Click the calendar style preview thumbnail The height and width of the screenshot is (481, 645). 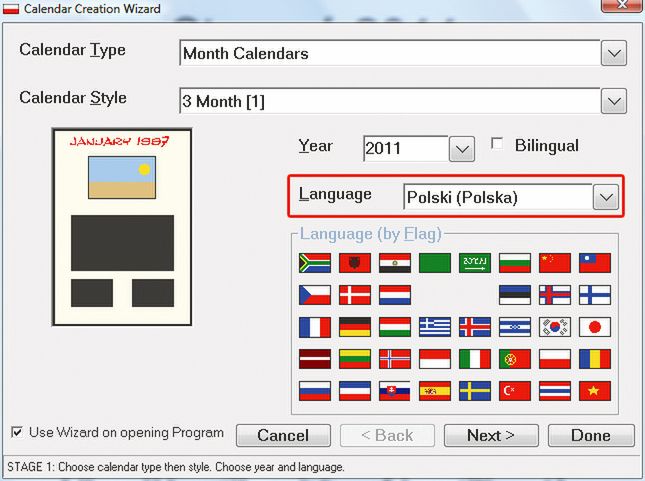[122, 227]
